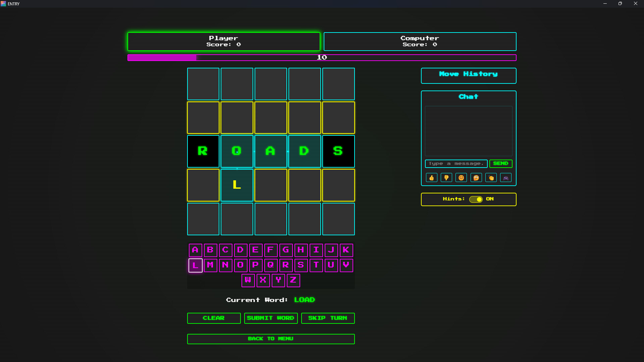Image resolution: width=644 pixels, height=362 pixels.
Task: Click the Chat panel header
Action: click(x=468, y=97)
